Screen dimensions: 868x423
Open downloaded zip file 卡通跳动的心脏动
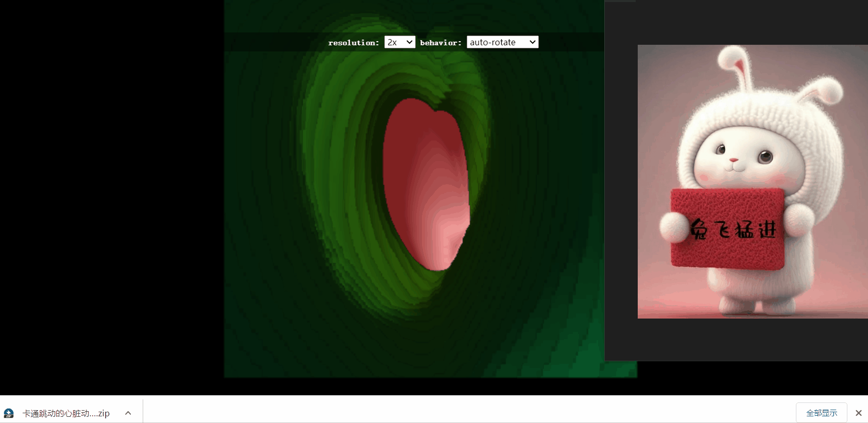(66, 413)
